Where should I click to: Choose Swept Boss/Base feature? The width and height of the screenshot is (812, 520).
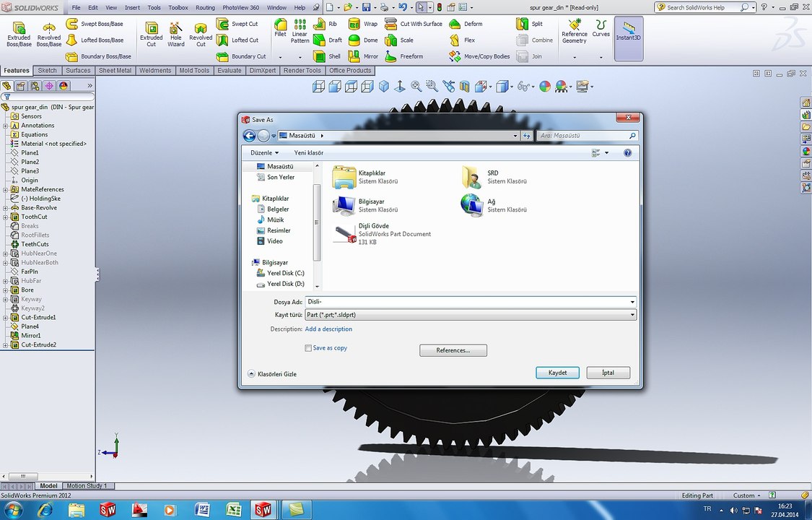95,24
